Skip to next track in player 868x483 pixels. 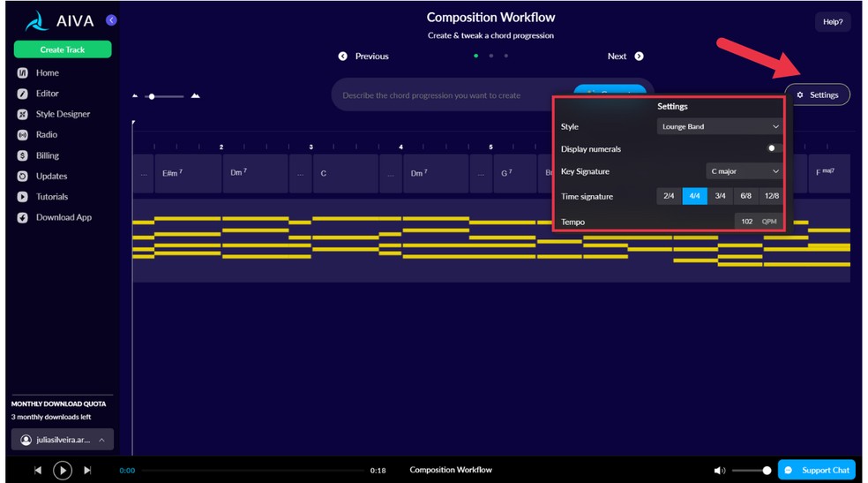(x=87, y=471)
